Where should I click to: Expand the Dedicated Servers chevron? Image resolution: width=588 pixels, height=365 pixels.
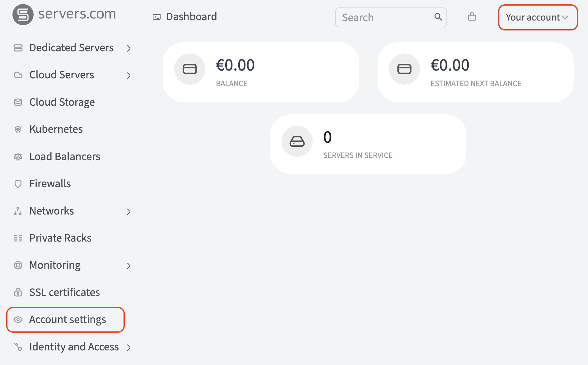pos(129,48)
